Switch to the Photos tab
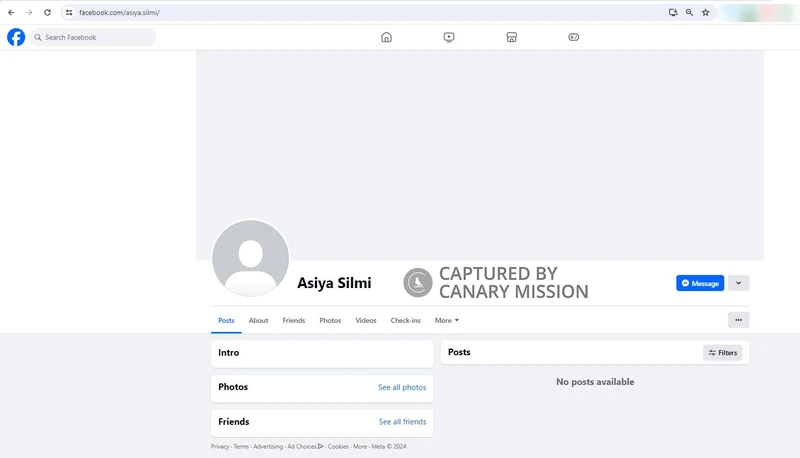This screenshot has width=800, height=458. (330, 320)
